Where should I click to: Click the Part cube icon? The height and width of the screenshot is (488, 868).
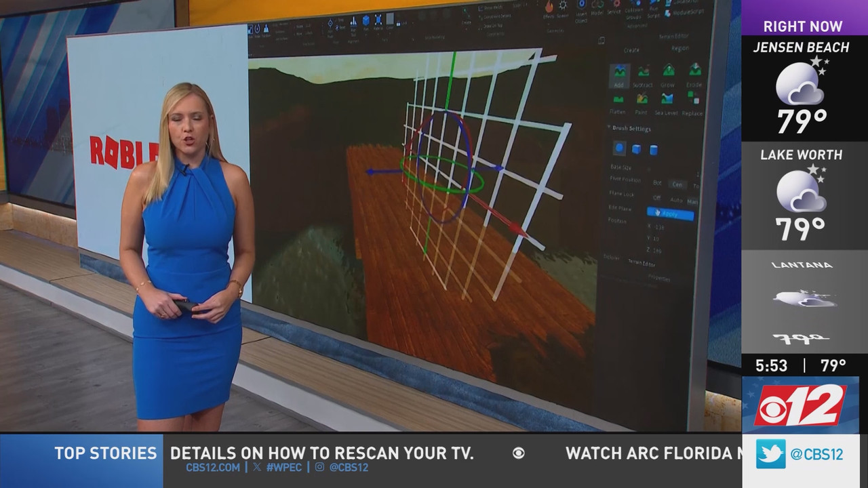coord(366,20)
